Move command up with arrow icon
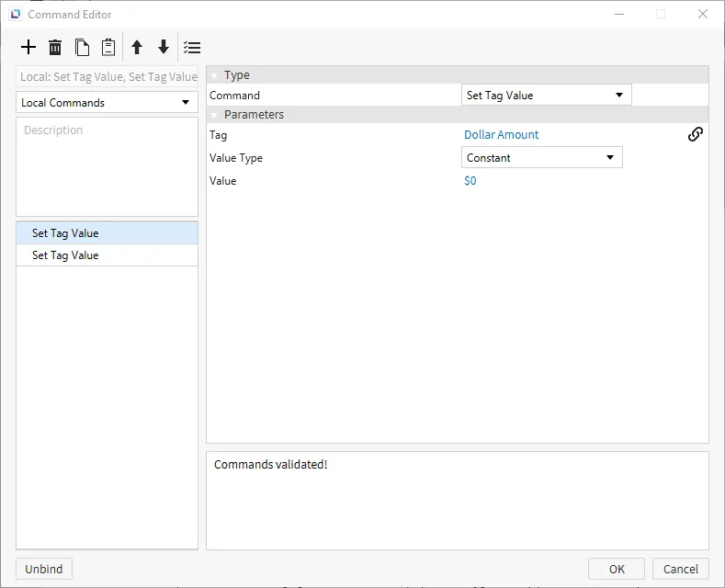 pos(137,48)
